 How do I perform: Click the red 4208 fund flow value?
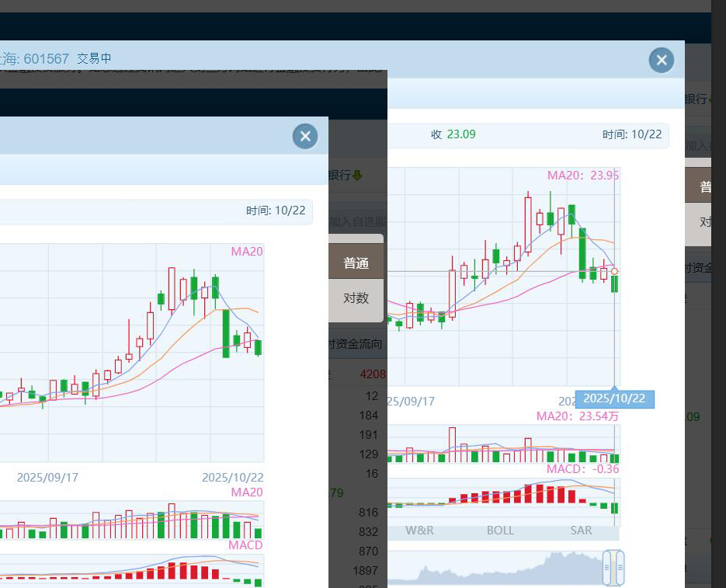pyautogui.click(x=373, y=374)
